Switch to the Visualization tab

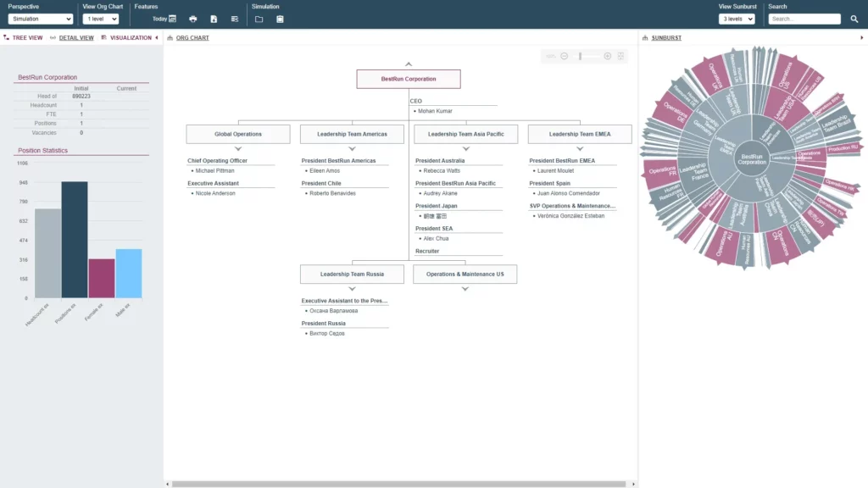pyautogui.click(x=131, y=37)
